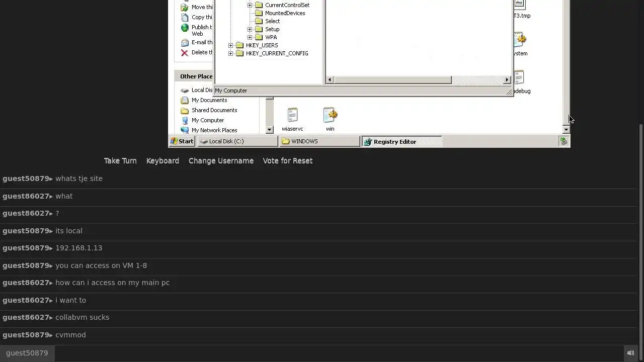Click the 'collabvm sucks' chat message
The width and height of the screenshot is (644, 362).
(x=83, y=317)
